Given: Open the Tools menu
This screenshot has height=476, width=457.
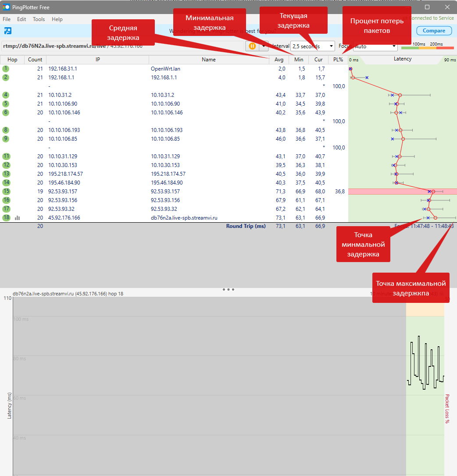Looking at the screenshot, I should pos(39,19).
